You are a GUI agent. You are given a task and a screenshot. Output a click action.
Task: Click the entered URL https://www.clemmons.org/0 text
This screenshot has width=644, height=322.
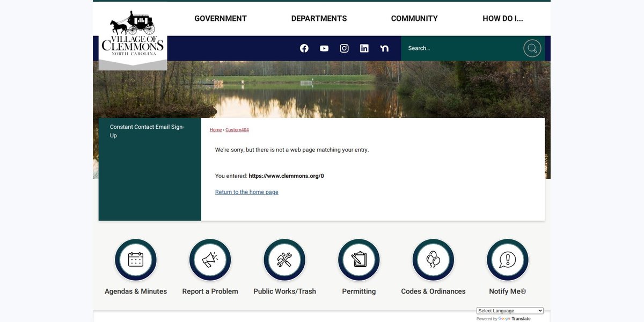[286, 176]
